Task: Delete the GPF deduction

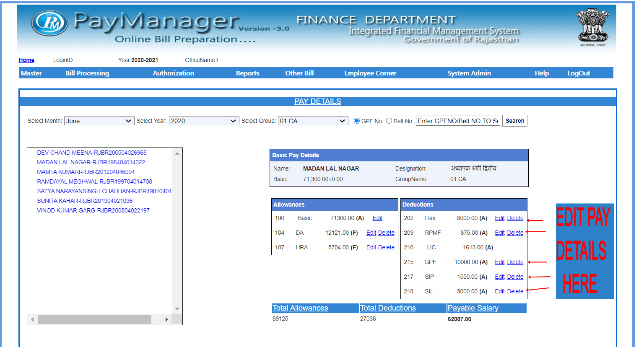Action: click(515, 262)
